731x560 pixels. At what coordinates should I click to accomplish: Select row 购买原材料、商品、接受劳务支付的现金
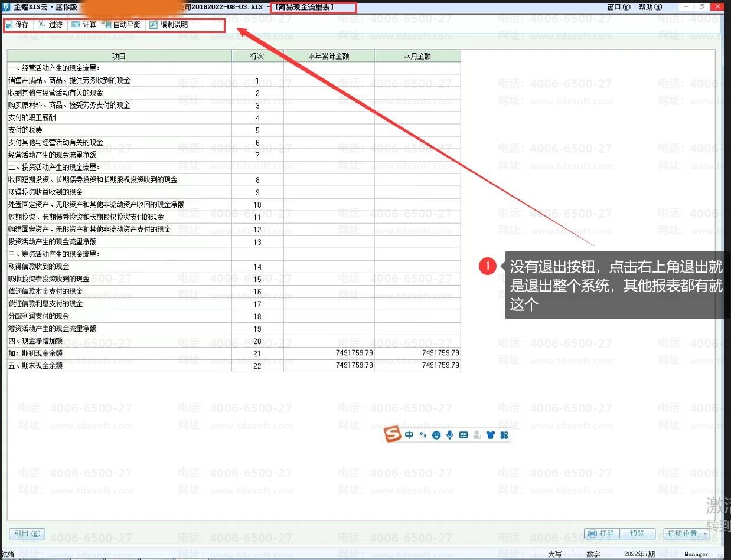tap(234, 106)
